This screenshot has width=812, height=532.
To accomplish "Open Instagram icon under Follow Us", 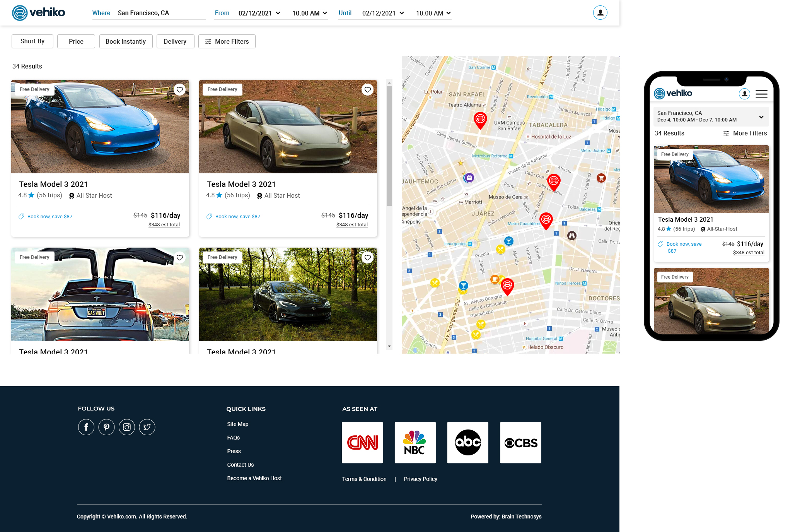I will 127,427.
